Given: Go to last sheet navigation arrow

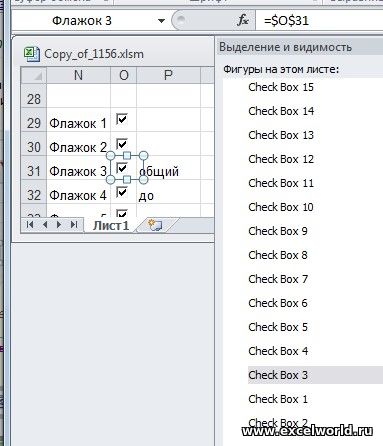Looking at the screenshot, I should coord(74,225).
